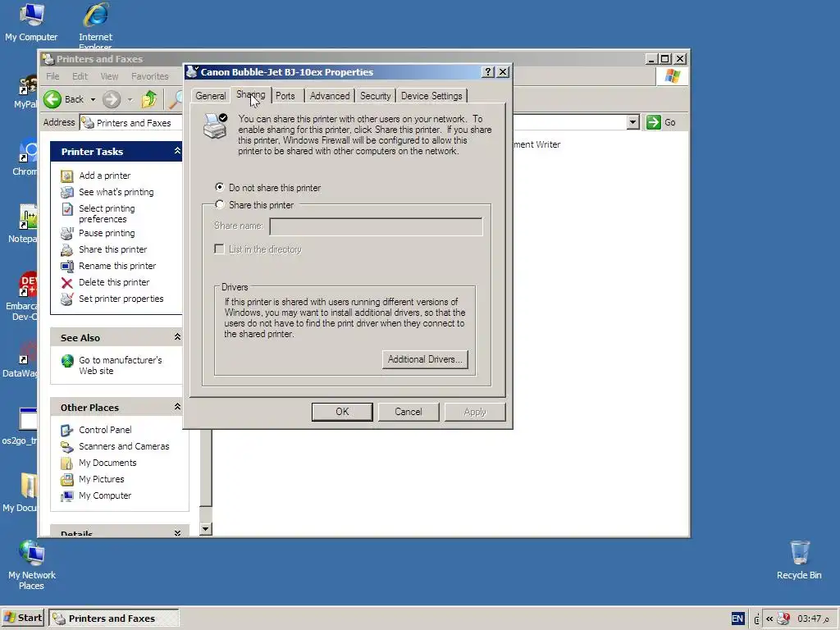
Task: Select 'Share this printer' radio button
Action: point(219,204)
